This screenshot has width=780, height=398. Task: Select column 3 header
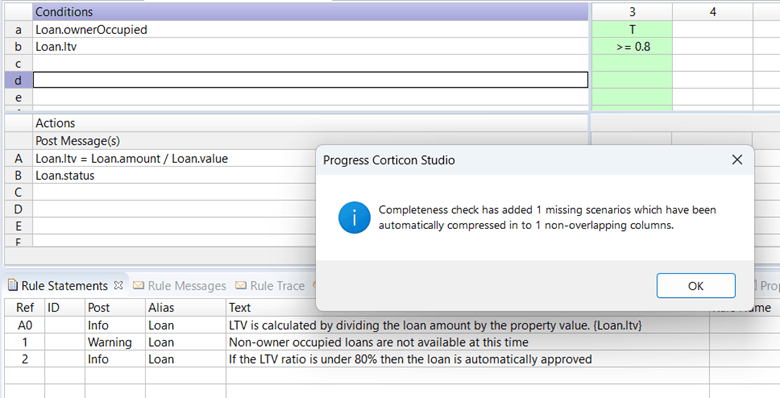pos(632,12)
